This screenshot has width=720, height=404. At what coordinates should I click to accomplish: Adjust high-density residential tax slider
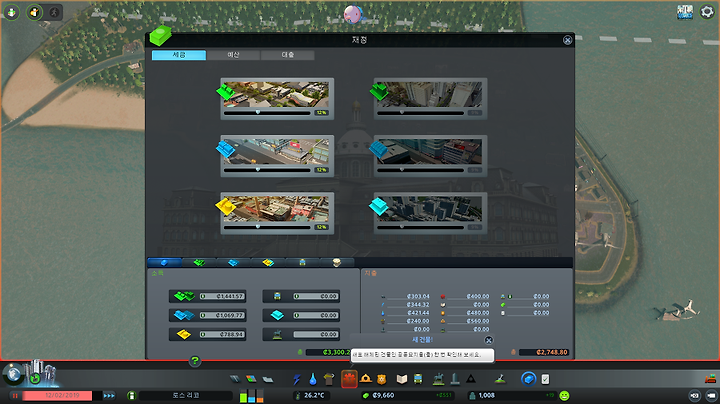420,113
